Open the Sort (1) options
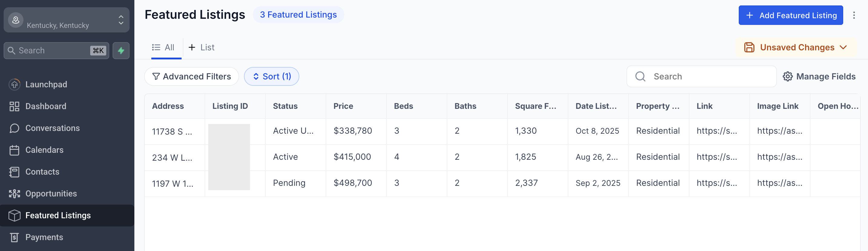The width and height of the screenshot is (868, 251). [271, 77]
